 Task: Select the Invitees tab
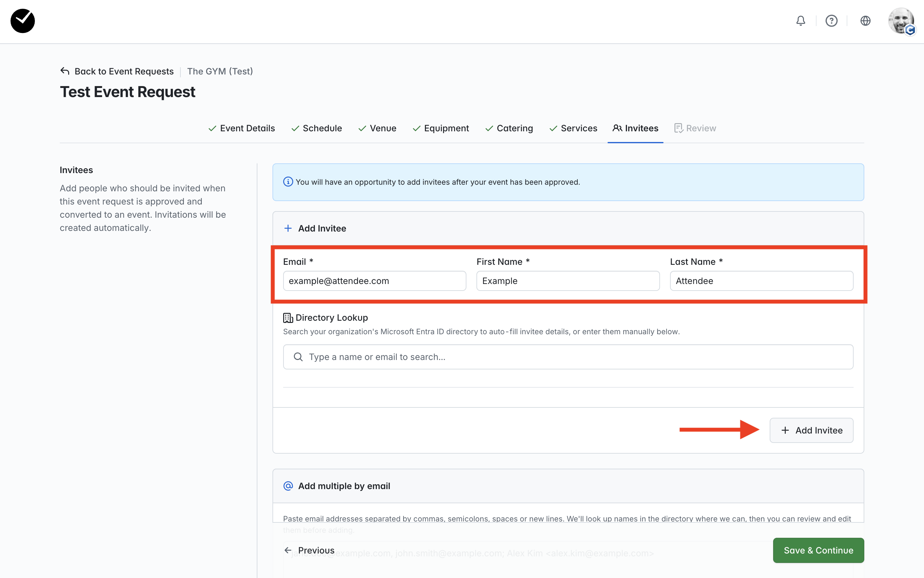[635, 128]
